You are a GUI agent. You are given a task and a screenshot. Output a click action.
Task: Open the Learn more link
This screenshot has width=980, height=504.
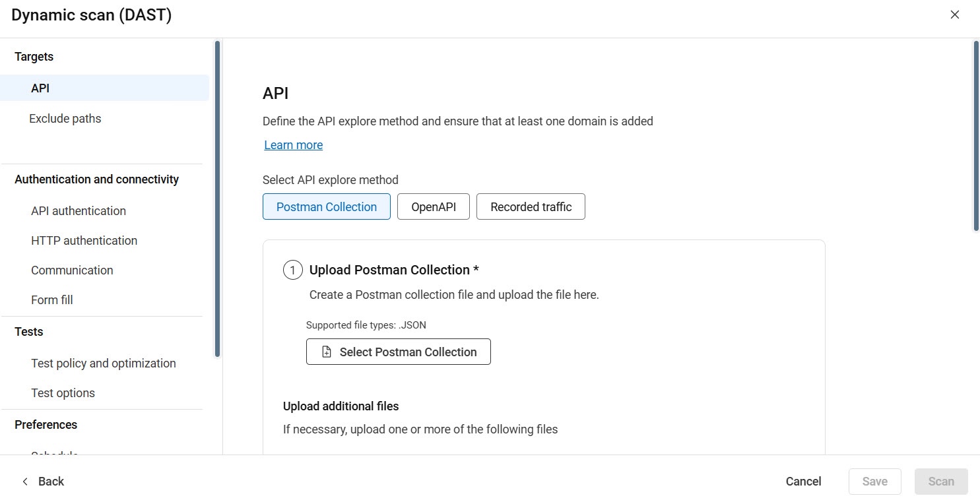(x=293, y=144)
